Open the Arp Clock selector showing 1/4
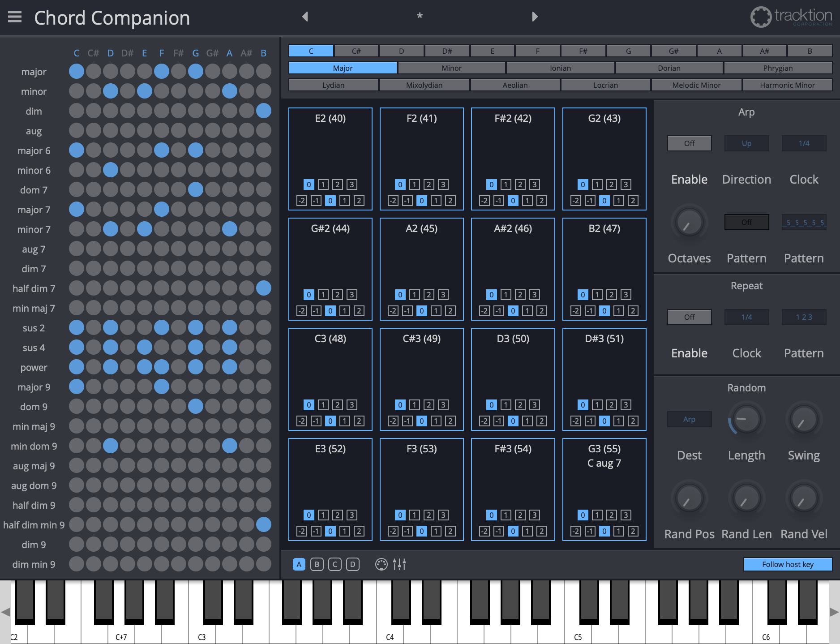The height and width of the screenshot is (644, 840). click(x=804, y=143)
